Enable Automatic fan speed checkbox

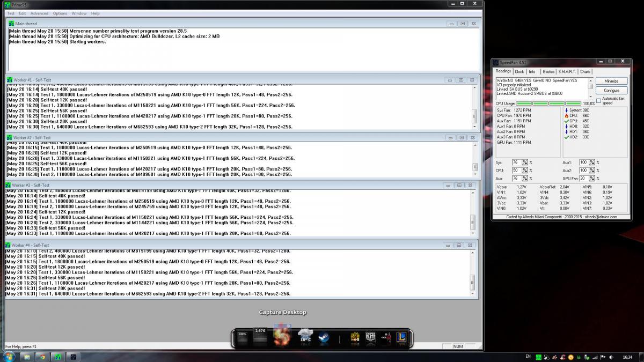[598, 100]
